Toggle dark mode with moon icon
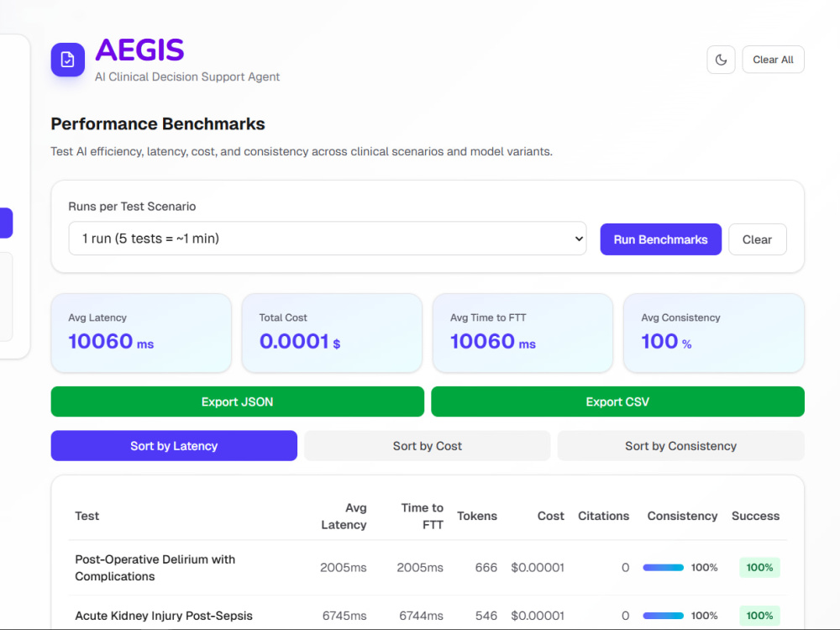The height and width of the screenshot is (630, 840). pyautogui.click(x=721, y=60)
